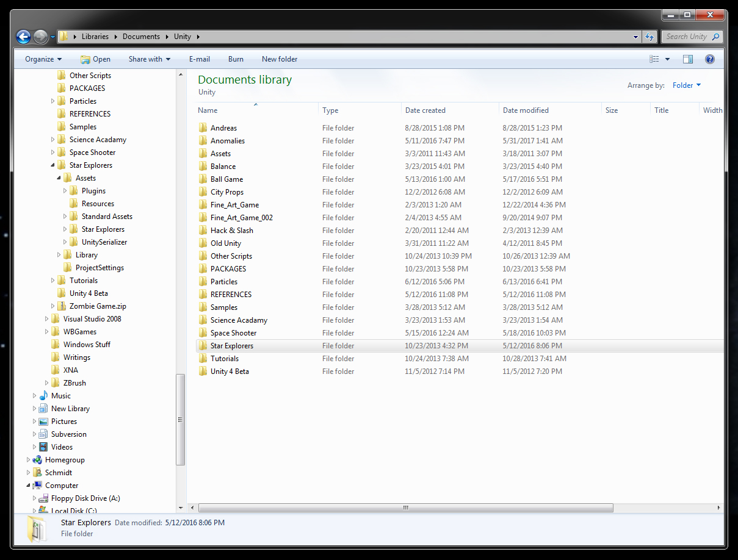This screenshot has height=560, width=738.
Task: Open the Videos library icon
Action: (x=43, y=447)
